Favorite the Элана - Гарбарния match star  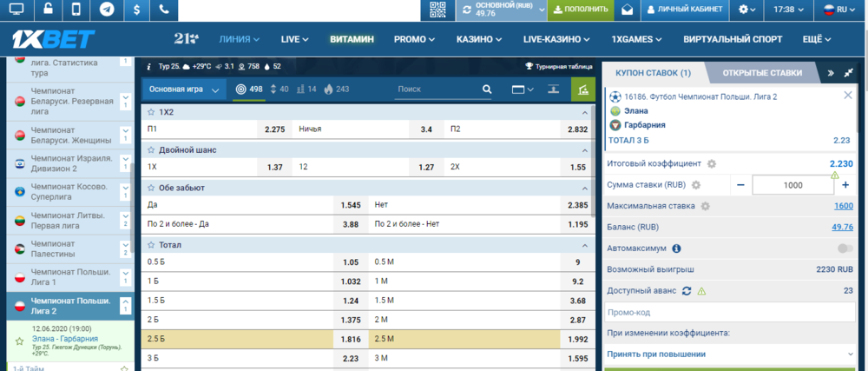coord(20,341)
